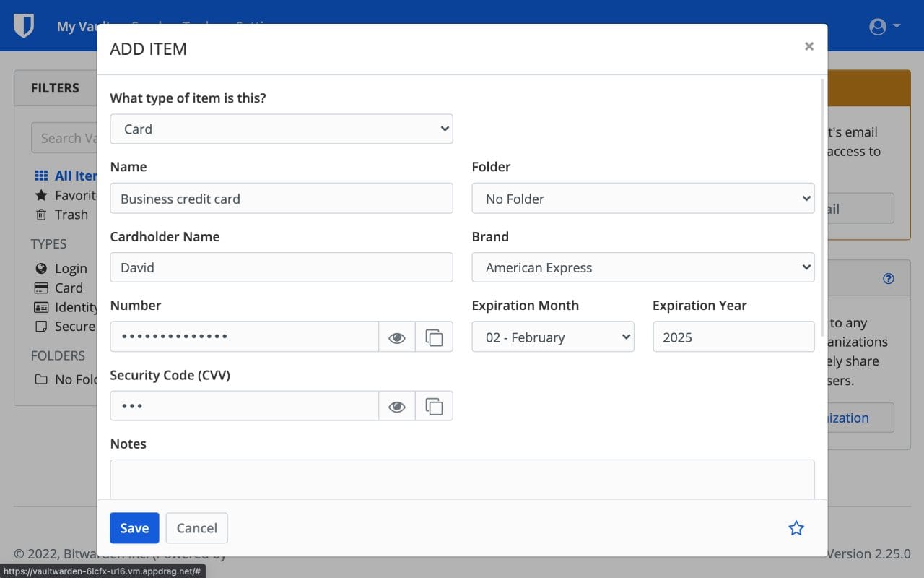924x578 pixels.
Task: Click the Card type icon in filters
Action: point(42,288)
